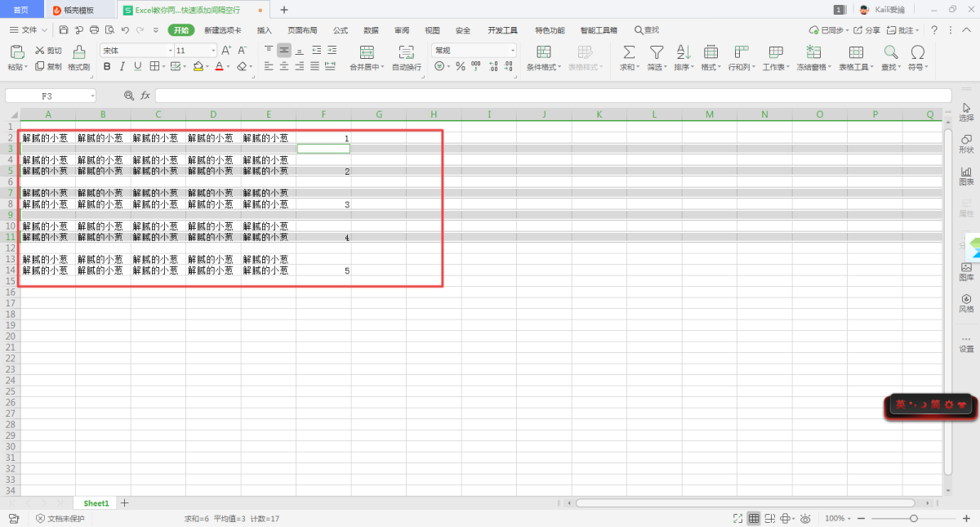The image size is (980, 527).
Task: Open the Filter (筛选) funnel tool
Action: coord(656,52)
